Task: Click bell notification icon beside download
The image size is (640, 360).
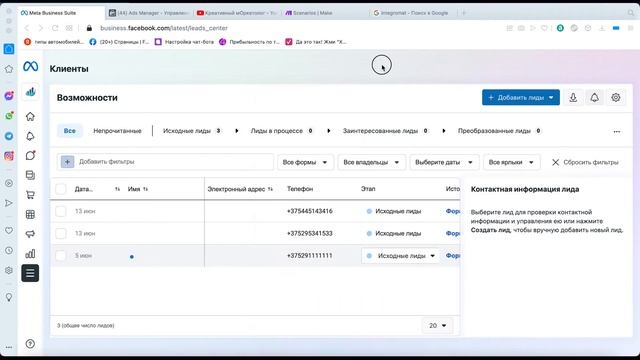Action: tap(594, 98)
